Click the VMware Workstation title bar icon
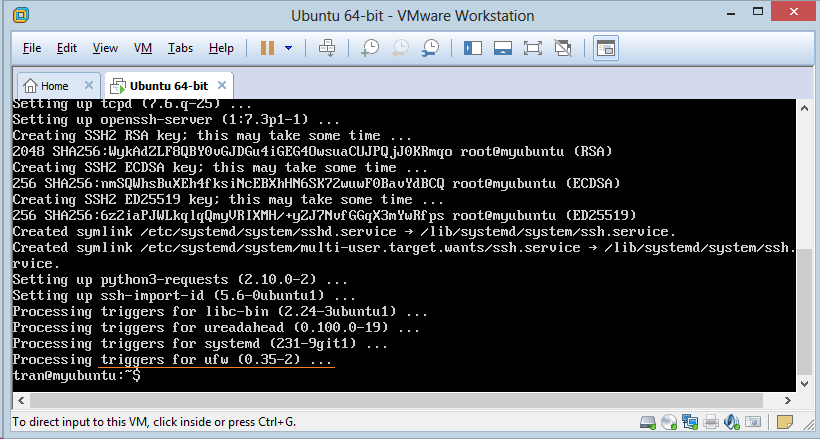The height and width of the screenshot is (439, 820). click(x=20, y=15)
